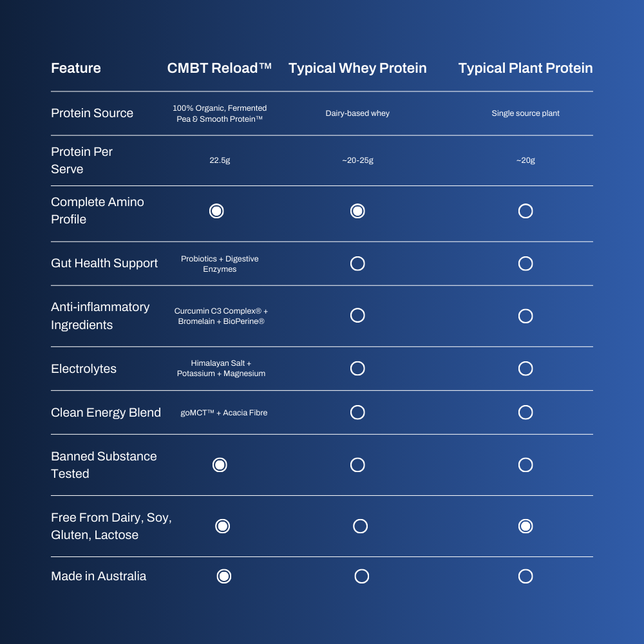Click Typical Plant empty circle for Complete Amino Profile
Viewport: 644px width, 644px height.
[x=526, y=211]
